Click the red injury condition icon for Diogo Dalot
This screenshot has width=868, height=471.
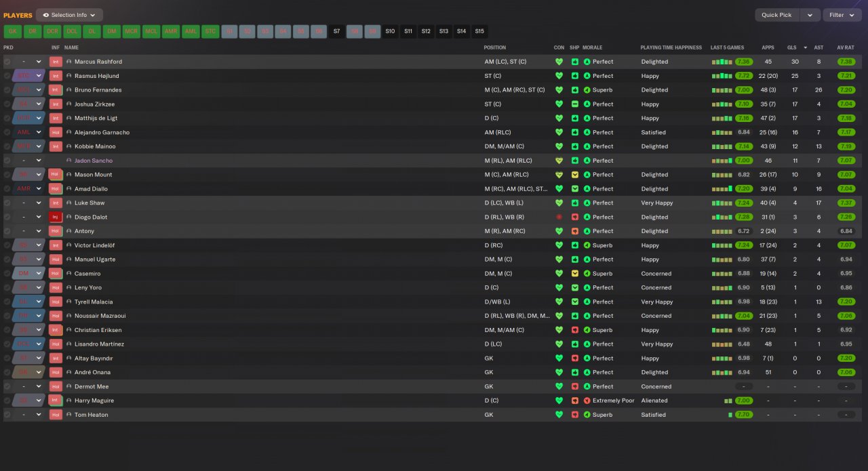point(559,217)
